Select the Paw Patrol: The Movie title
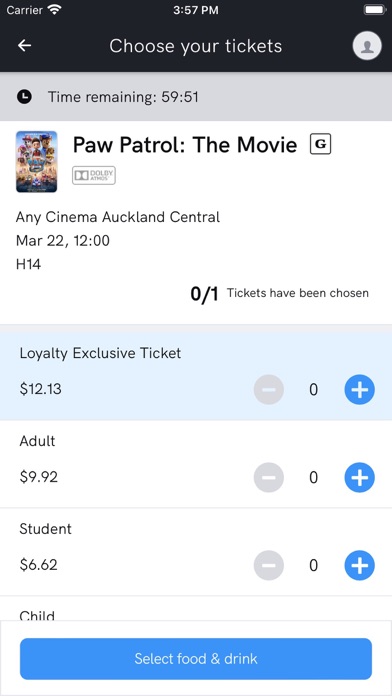The height and width of the screenshot is (696, 392). tap(185, 145)
